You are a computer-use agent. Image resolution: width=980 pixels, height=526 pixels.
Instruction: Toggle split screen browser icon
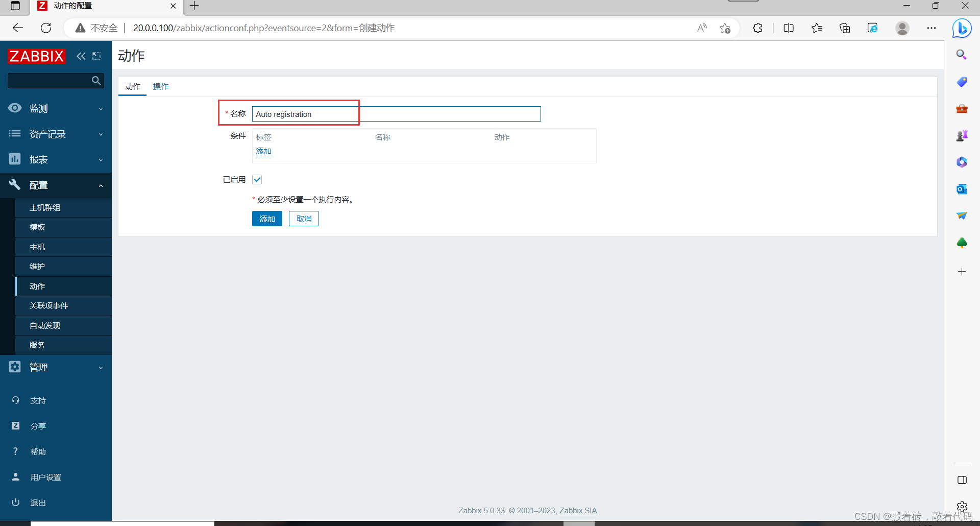789,28
